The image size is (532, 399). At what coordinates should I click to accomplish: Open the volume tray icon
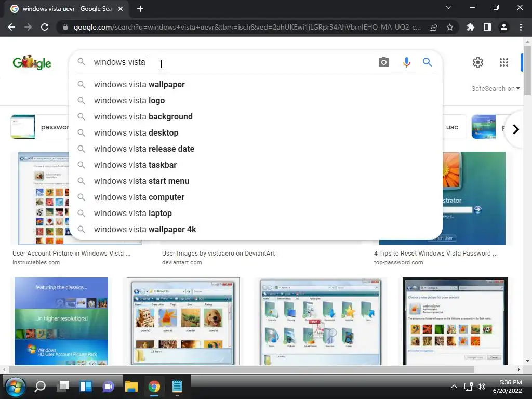click(x=481, y=387)
